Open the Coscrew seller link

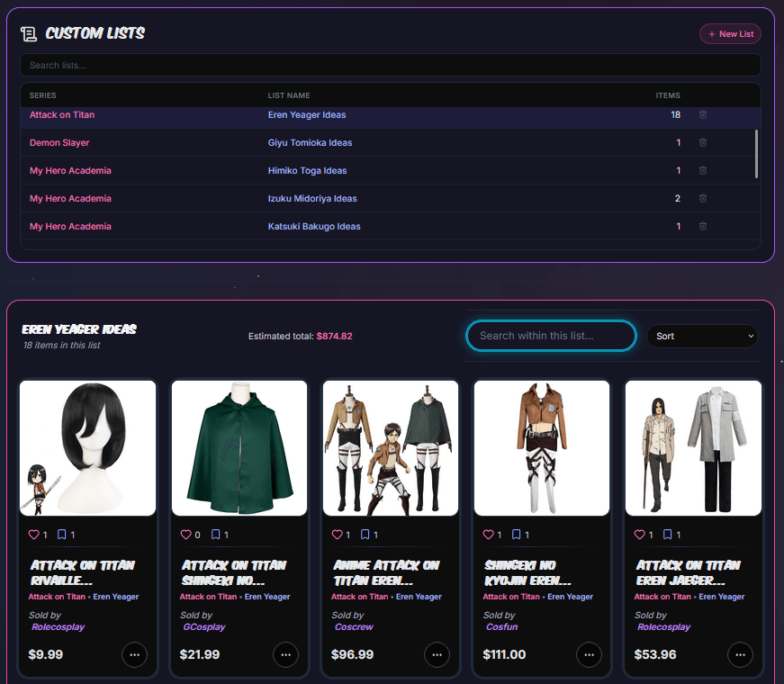coord(354,627)
